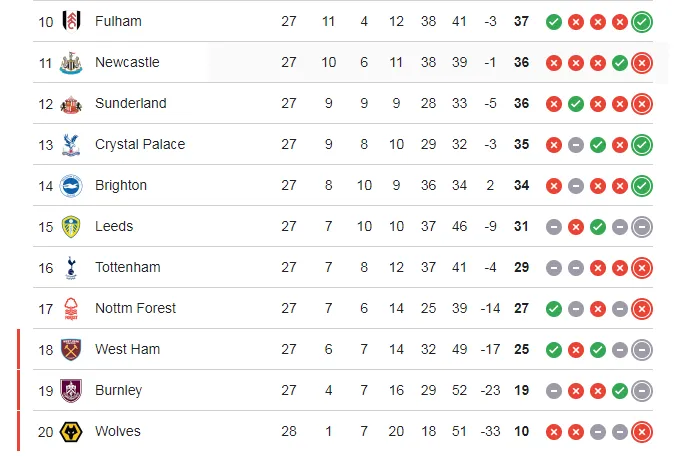678x464 pixels.
Task: Click the Leeds club crest icon
Action: pyautogui.click(x=70, y=226)
